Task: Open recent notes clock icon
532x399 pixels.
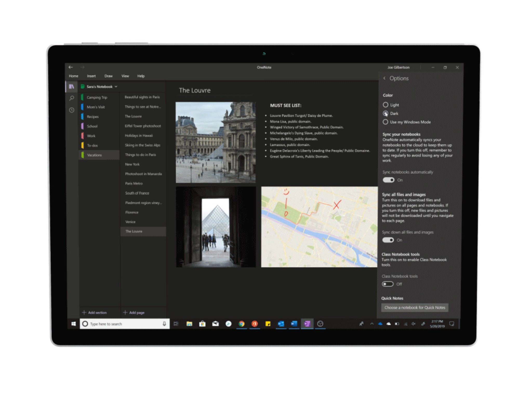Action: (72, 110)
